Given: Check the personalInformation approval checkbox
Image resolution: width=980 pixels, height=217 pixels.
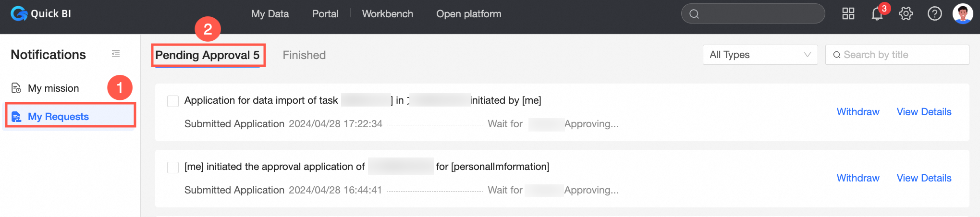Looking at the screenshot, I should pos(173,167).
